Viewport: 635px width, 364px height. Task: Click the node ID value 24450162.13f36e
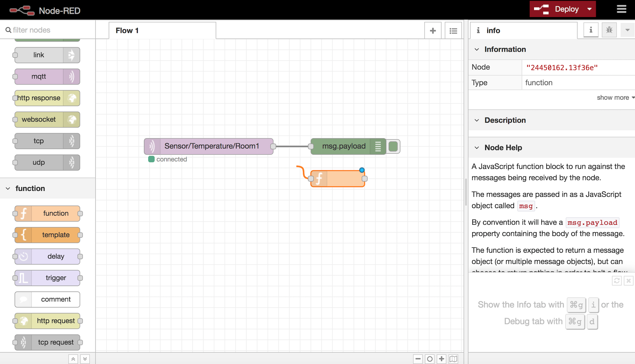562,68
